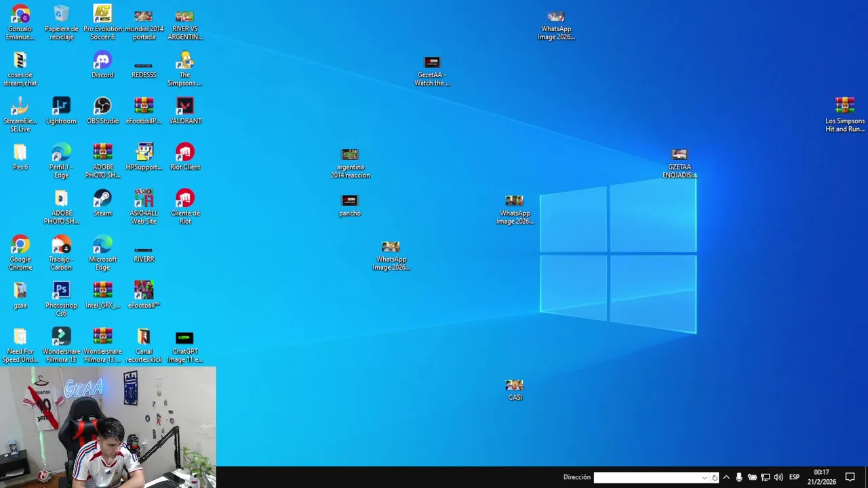Image resolution: width=868 pixels, height=488 pixels.
Task: Switch the ESP input language indicator
Action: pyautogui.click(x=794, y=477)
